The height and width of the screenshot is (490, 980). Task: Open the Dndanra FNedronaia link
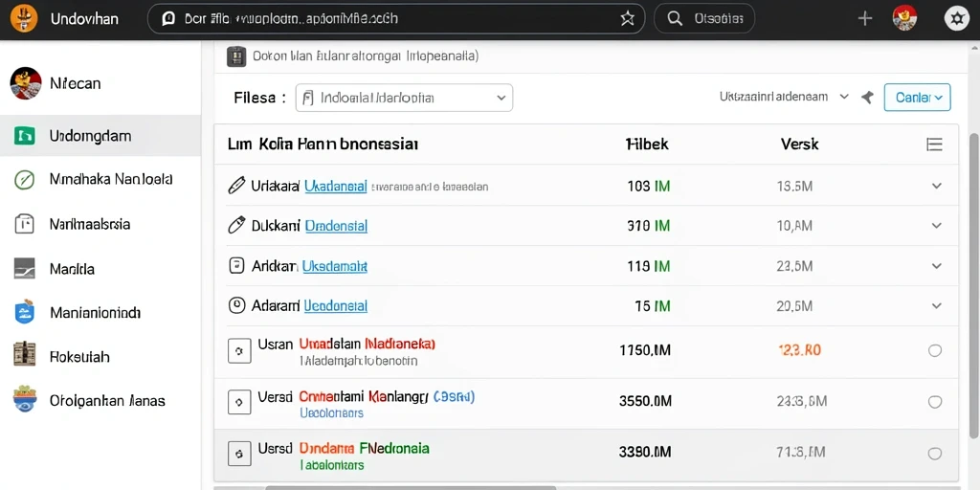pyautogui.click(x=365, y=448)
